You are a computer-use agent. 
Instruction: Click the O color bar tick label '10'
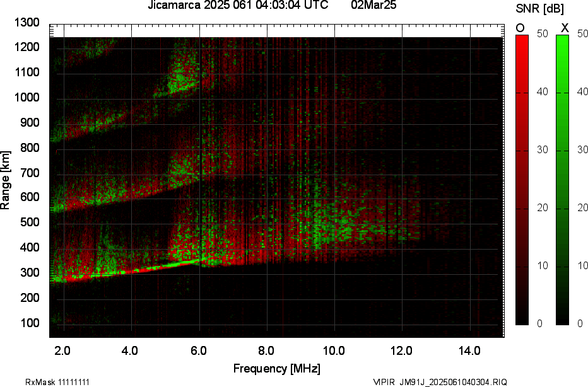pyautogui.click(x=542, y=265)
